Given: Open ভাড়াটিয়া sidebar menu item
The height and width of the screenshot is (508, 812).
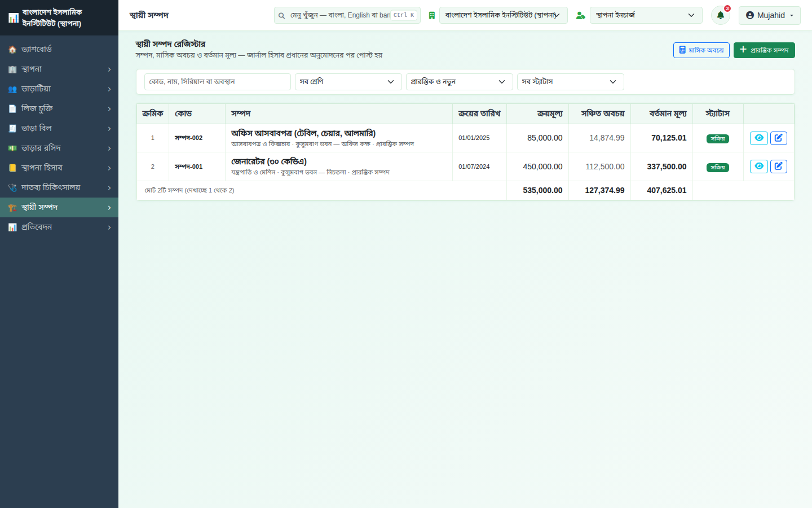Looking at the screenshot, I should pyautogui.click(x=59, y=89).
